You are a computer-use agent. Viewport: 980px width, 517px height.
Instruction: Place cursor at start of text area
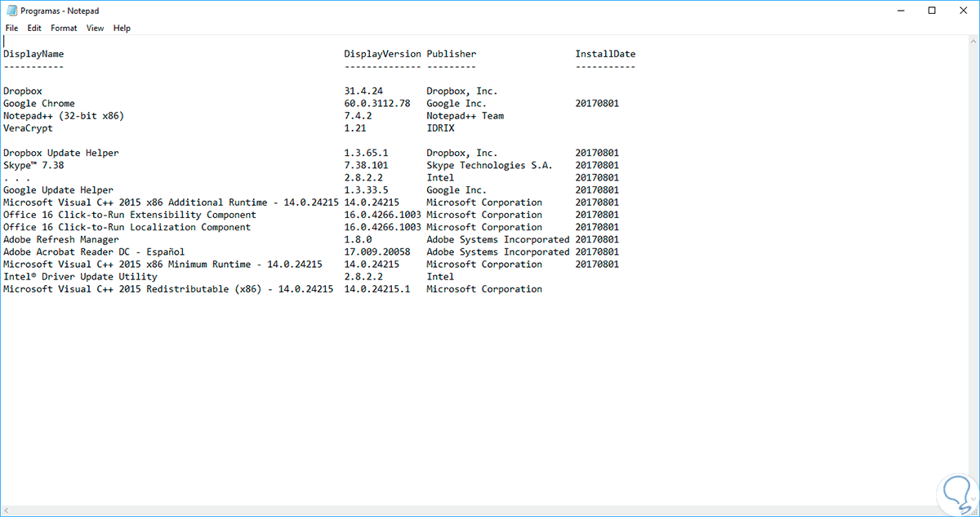click(4, 41)
